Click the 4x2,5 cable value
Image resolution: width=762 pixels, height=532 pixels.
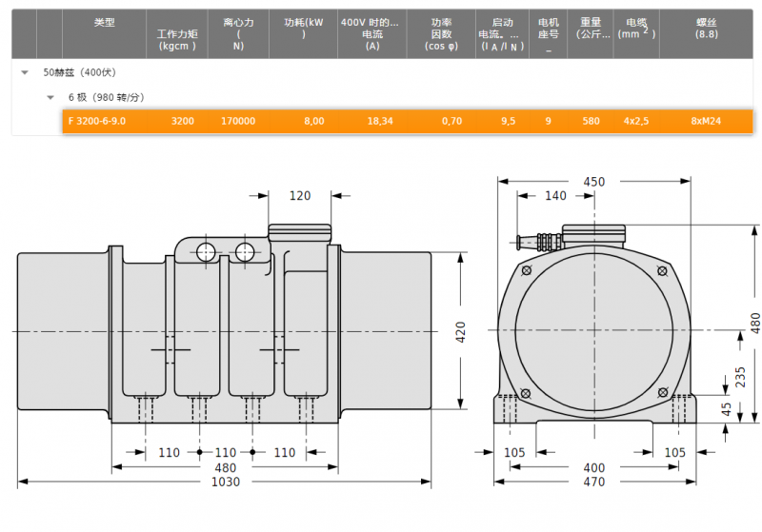pyautogui.click(x=636, y=121)
